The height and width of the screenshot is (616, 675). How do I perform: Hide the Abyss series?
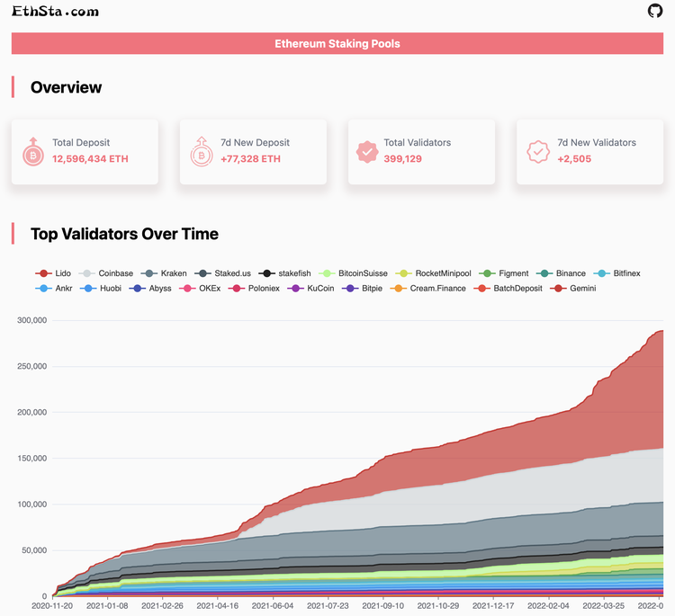[150, 288]
